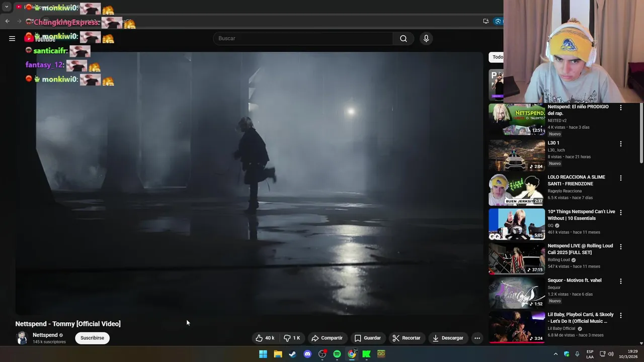Click the Tommy video player area

[249, 184]
